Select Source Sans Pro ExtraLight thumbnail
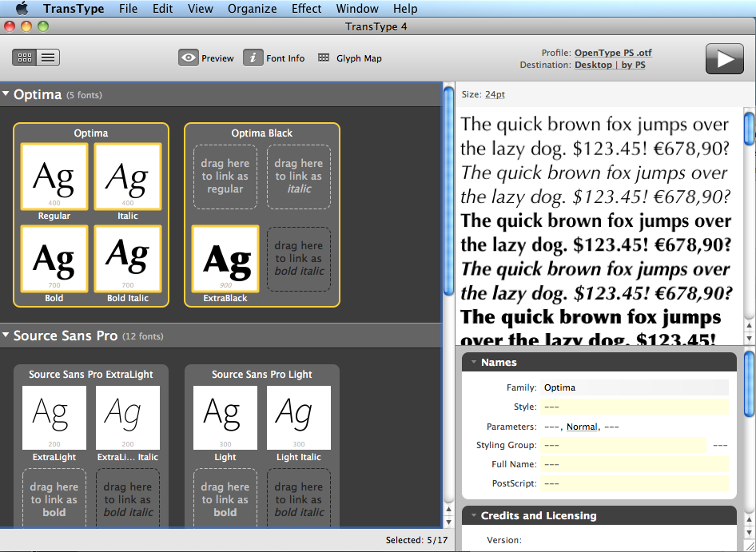Screen dimensions: 756x552 click(54, 418)
